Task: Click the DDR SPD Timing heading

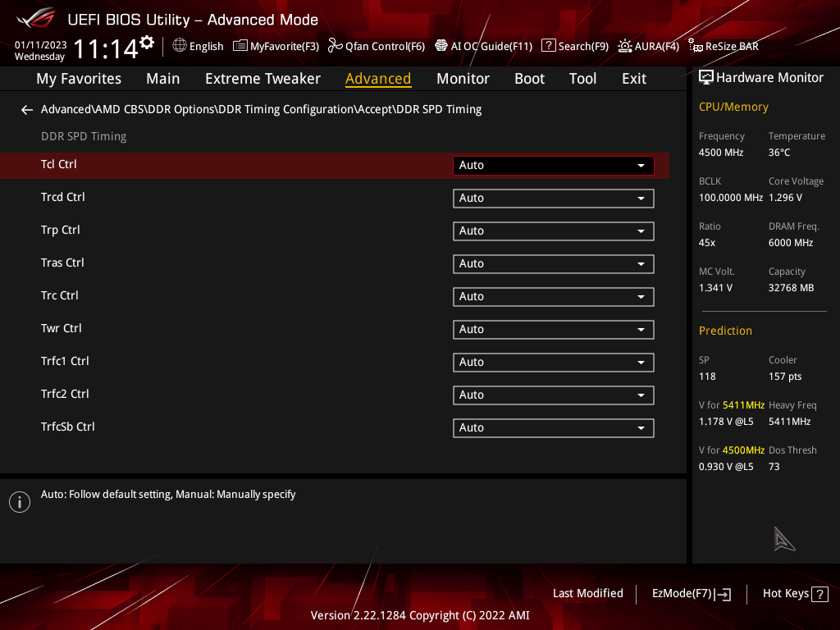Action: tap(84, 137)
